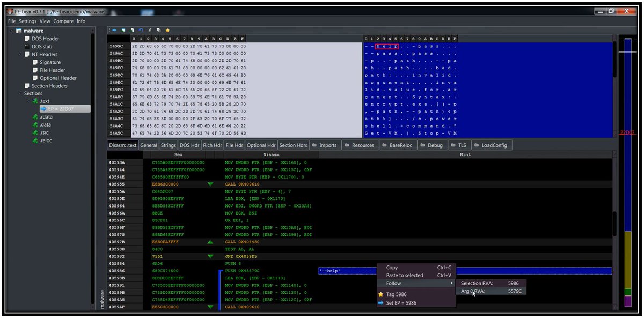
Task: Open the BaseReloc tab
Action: pyautogui.click(x=398, y=145)
